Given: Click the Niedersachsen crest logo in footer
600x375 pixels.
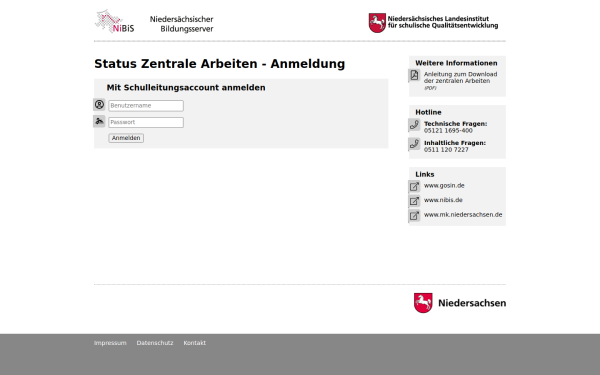Looking at the screenshot, I should pos(423,303).
